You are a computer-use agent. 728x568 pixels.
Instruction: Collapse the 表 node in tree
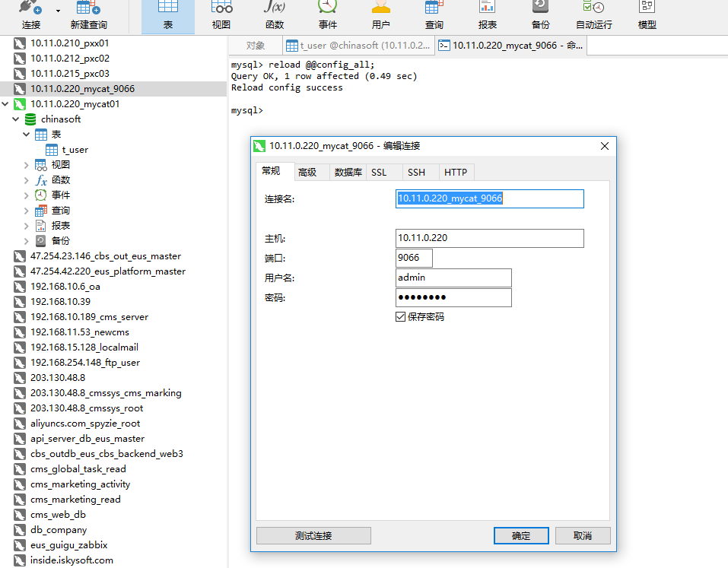pyautogui.click(x=27, y=135)
